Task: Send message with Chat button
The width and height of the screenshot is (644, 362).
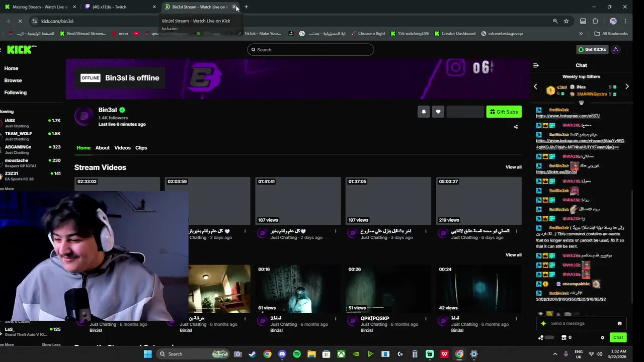Action: pos(618,337)
